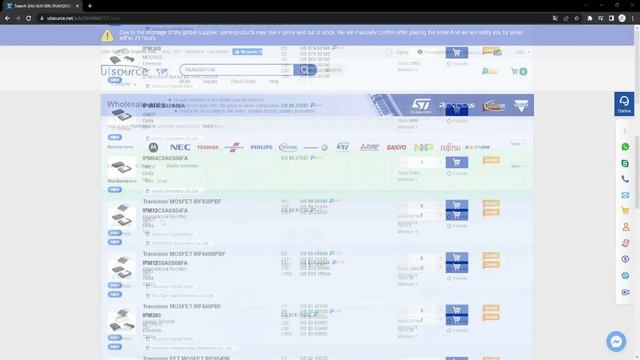The width and height of the screenshot is (640, 360).
Task: Click the video camera icon in sidebar
Action: 625,292
